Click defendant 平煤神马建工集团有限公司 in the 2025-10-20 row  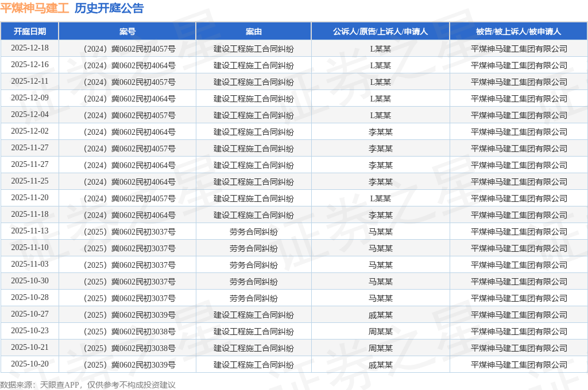519,365
